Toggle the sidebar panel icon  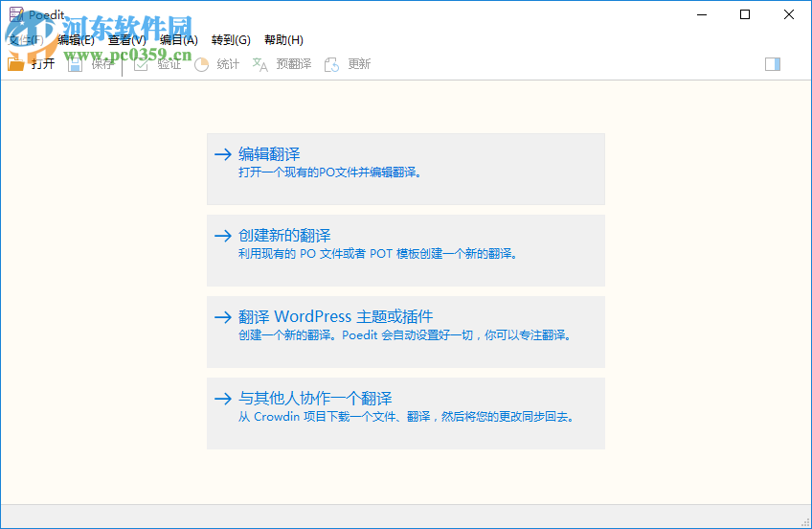point(773,64)
